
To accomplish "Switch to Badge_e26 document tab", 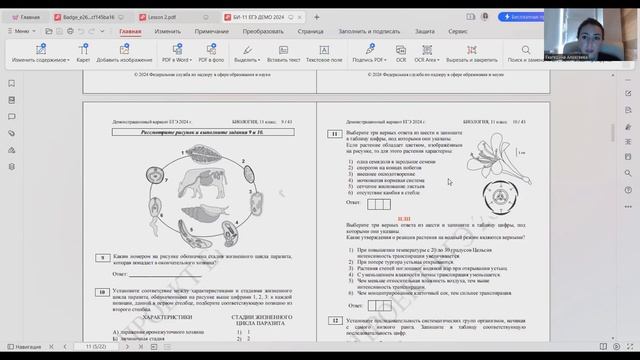I will [x=89, y=17].
